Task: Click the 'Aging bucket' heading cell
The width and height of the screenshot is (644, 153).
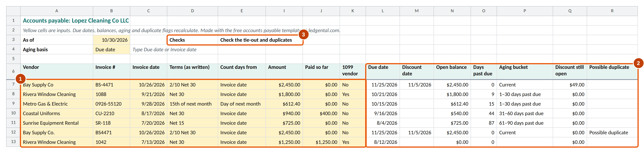Action: (524, 71)
